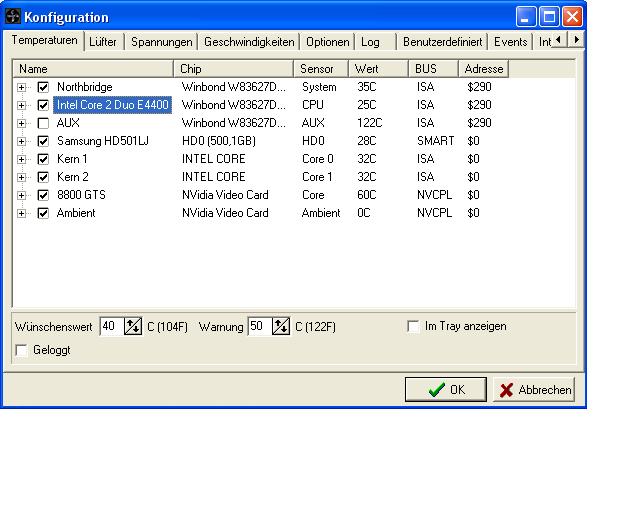640x512 pixels.
Task: Select the Samsung HD501LJ row name
Action: 103,141
